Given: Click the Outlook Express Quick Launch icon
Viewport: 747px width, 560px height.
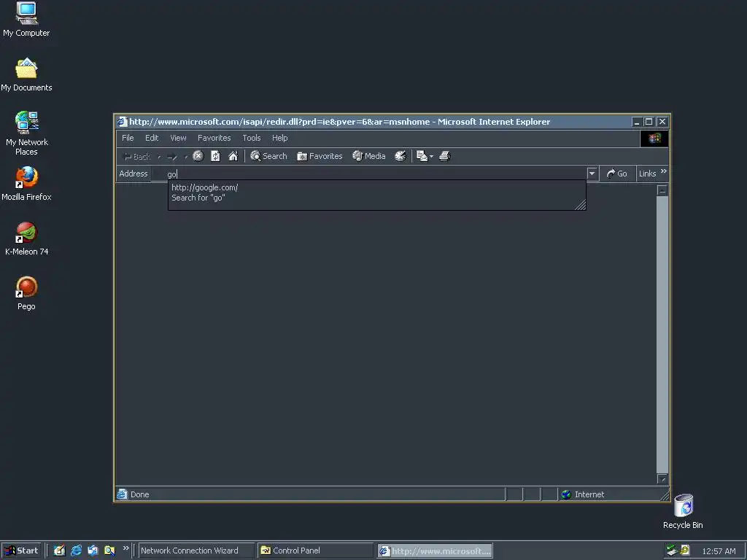Looking at the screenshot, I should pos(93,551).
